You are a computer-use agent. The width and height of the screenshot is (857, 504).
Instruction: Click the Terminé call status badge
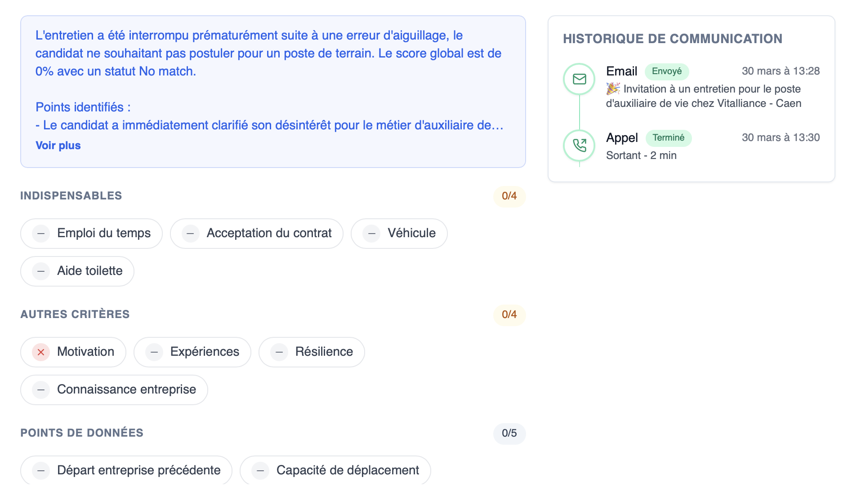pos(669,138)
